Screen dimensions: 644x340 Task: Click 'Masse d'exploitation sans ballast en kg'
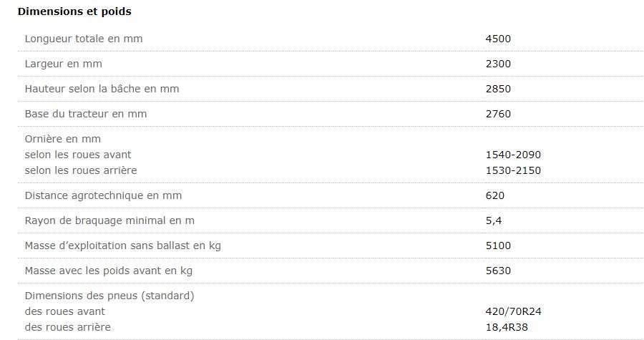click(x=122, y=246)
